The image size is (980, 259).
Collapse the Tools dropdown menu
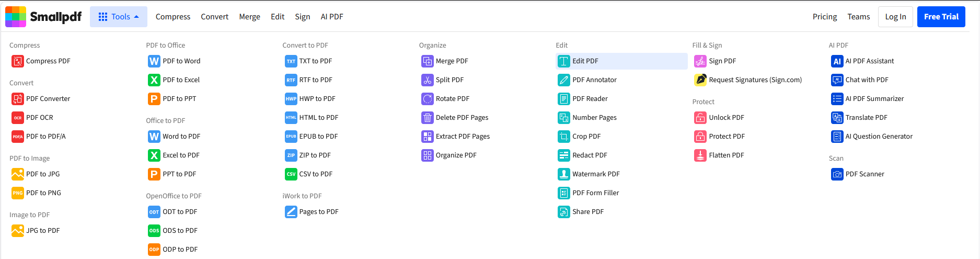(119, 17)
